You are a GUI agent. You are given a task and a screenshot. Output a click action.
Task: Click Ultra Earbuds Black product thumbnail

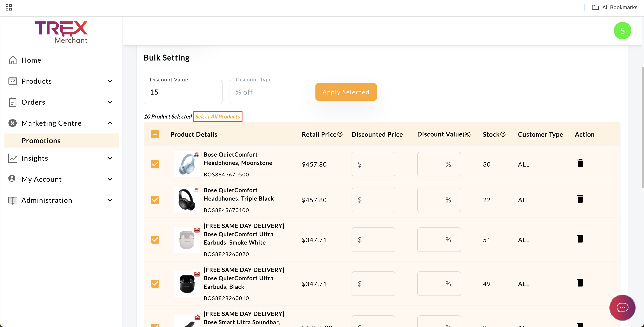[x=187, y=283]
